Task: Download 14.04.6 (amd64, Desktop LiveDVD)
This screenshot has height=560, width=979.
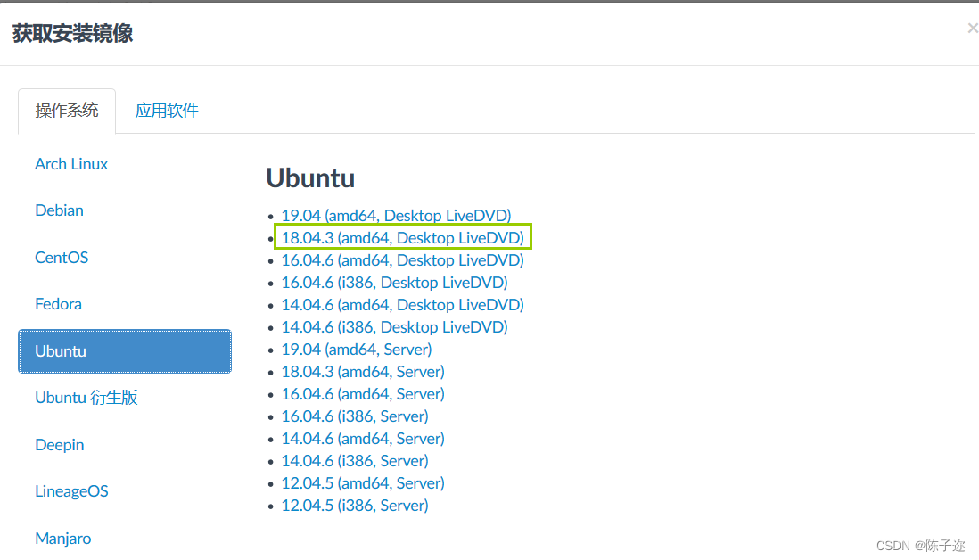Action: coord(403,305)
